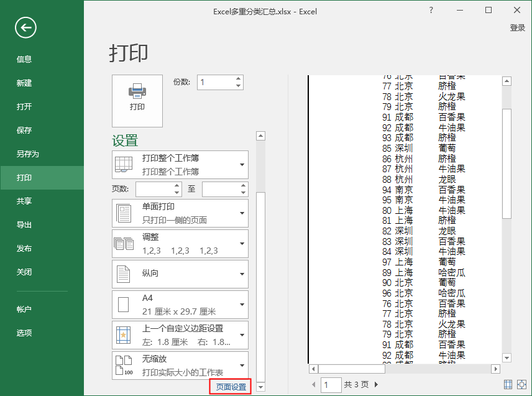
Task: Click settings panel scrollbar up arrow
Action: (x=260, y=136)
